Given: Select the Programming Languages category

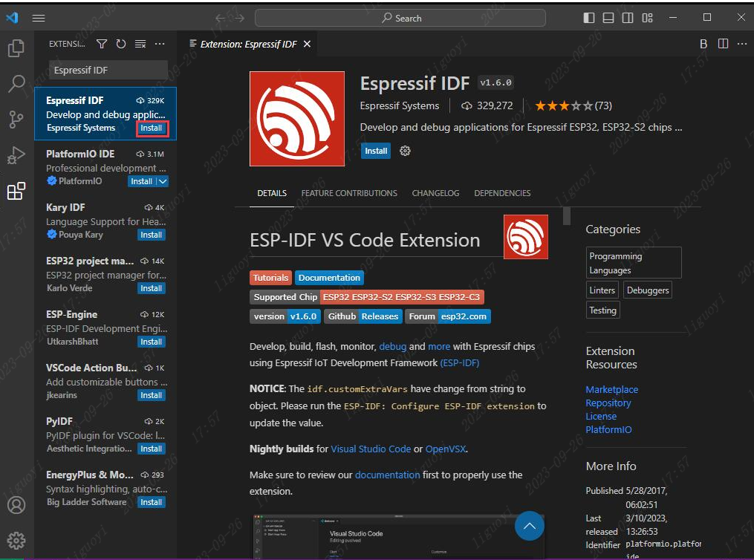Looking at the screenshot, I should pyautogui.click(x=634, y=263).
